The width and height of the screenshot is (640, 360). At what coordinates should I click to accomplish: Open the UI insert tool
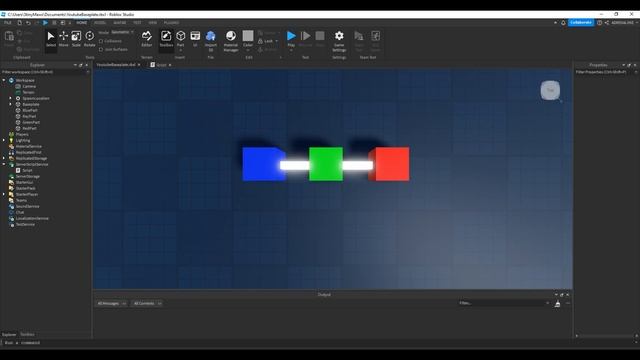(x=195, y=39)
